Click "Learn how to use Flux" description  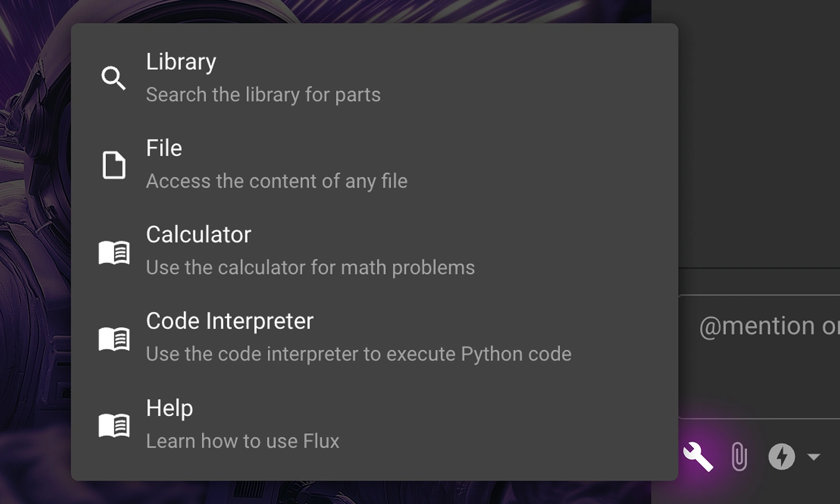tap(243, 442)
